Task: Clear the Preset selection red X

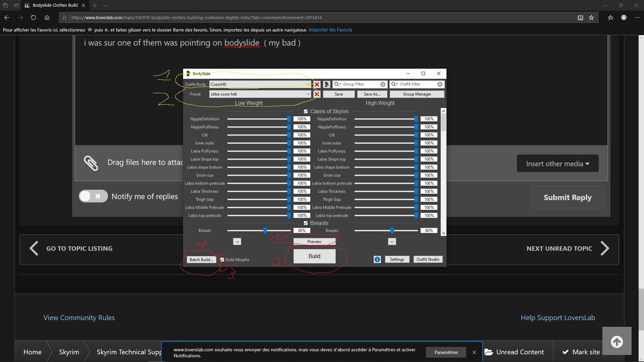Action: click(317, 94)
